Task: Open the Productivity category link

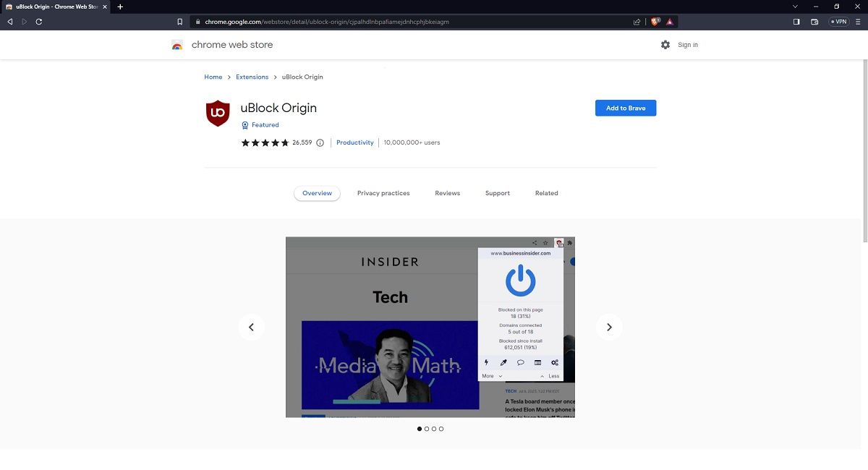Action: pos(354,142)
